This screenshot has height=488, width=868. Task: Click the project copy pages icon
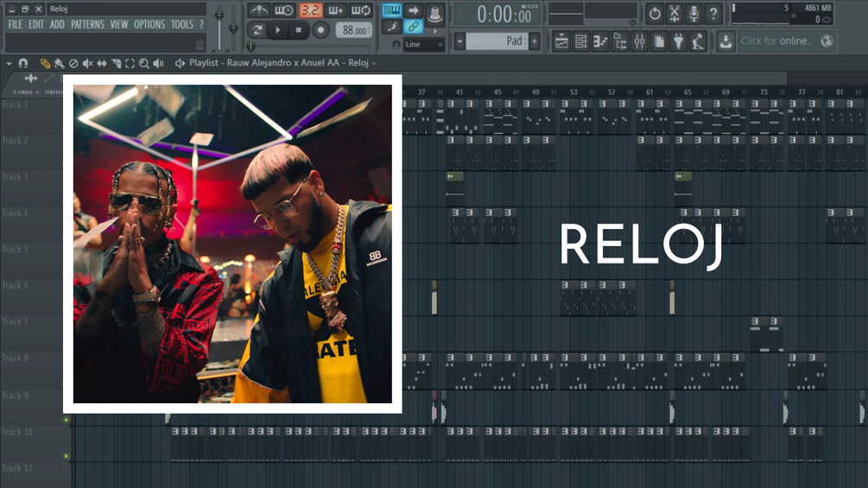coord(659,41)
